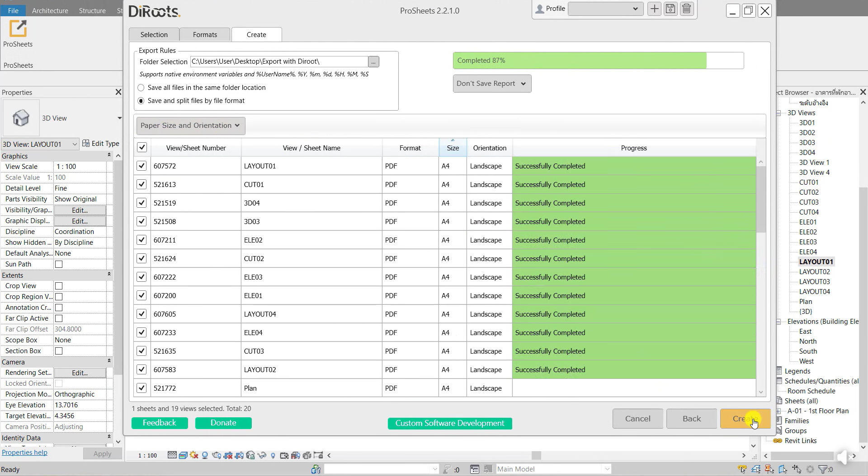Save the current profile using the disk icon

(x=670, y=9)
